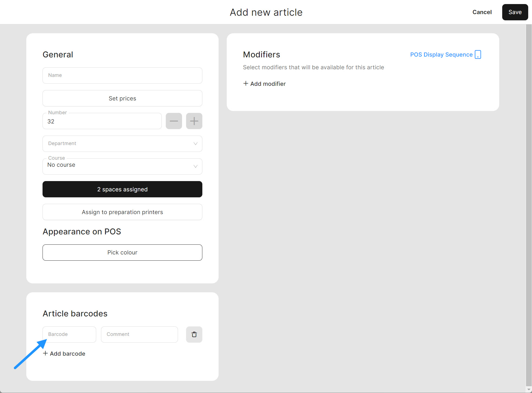
Task: Click the plus icon before Add barcode
Action: coord(46,353)
